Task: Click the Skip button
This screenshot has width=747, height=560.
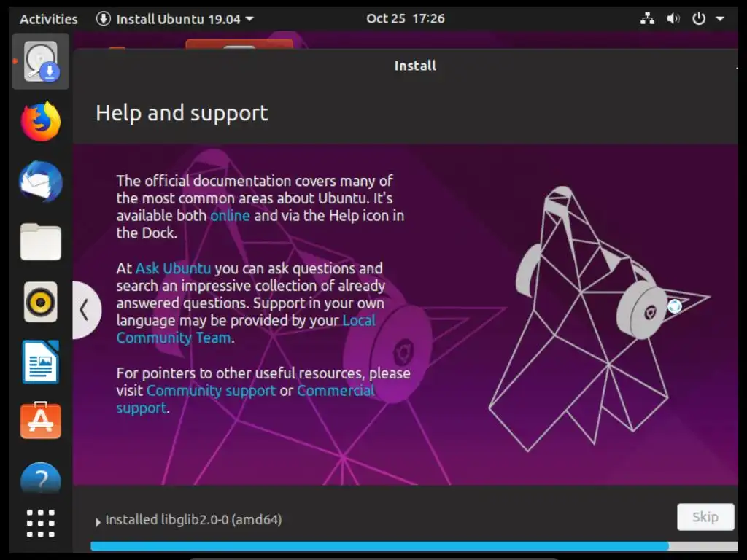Action: click(x=705, y=517)
